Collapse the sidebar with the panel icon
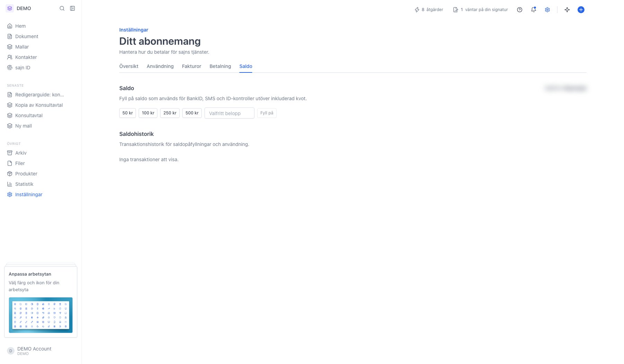The image size is (624, 364). (x=72, y=8)
